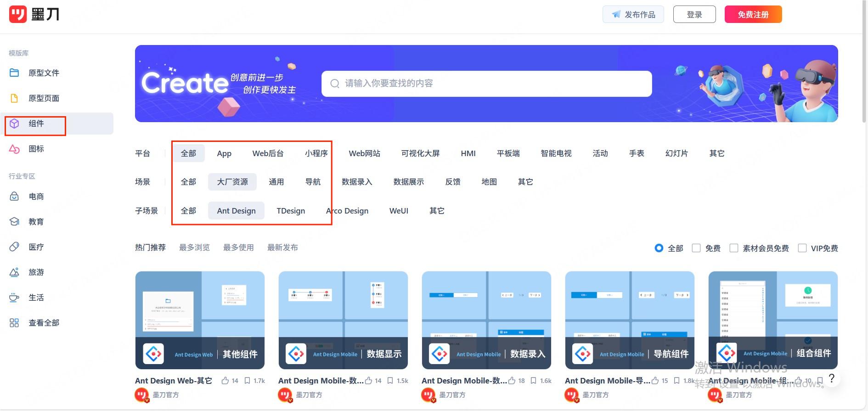Enable 素材会员免费 checkbox
Screen dimensions: 868x411
(x=734, y=248)
